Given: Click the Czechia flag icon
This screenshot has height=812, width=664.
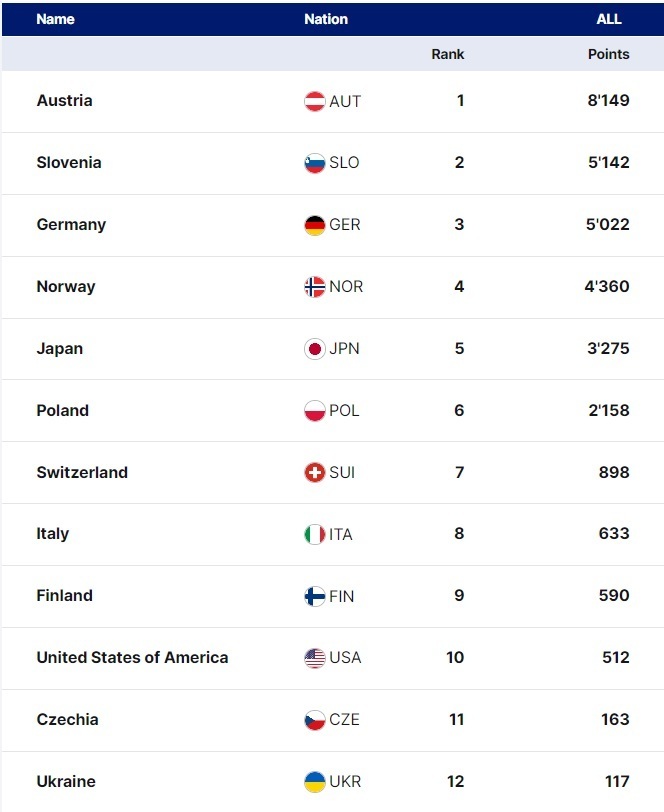Looking at the screenshot, I should coord(315,720).
